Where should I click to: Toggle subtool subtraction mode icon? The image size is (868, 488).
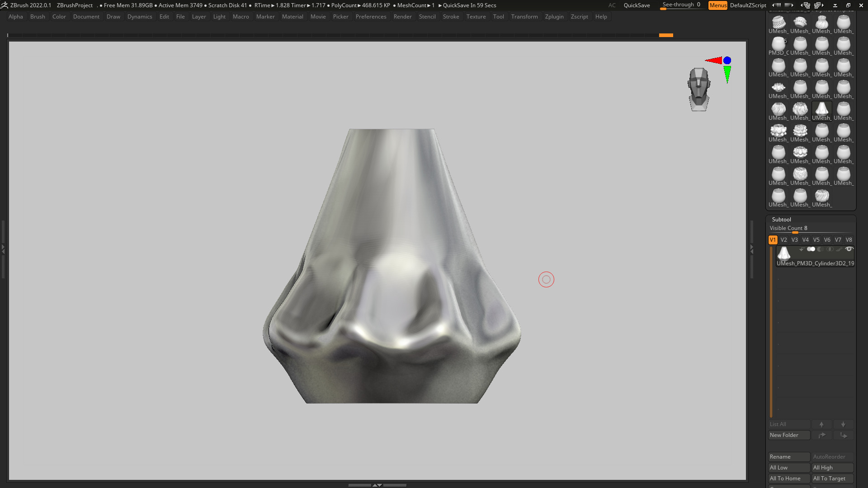click(x=821, y=249)
